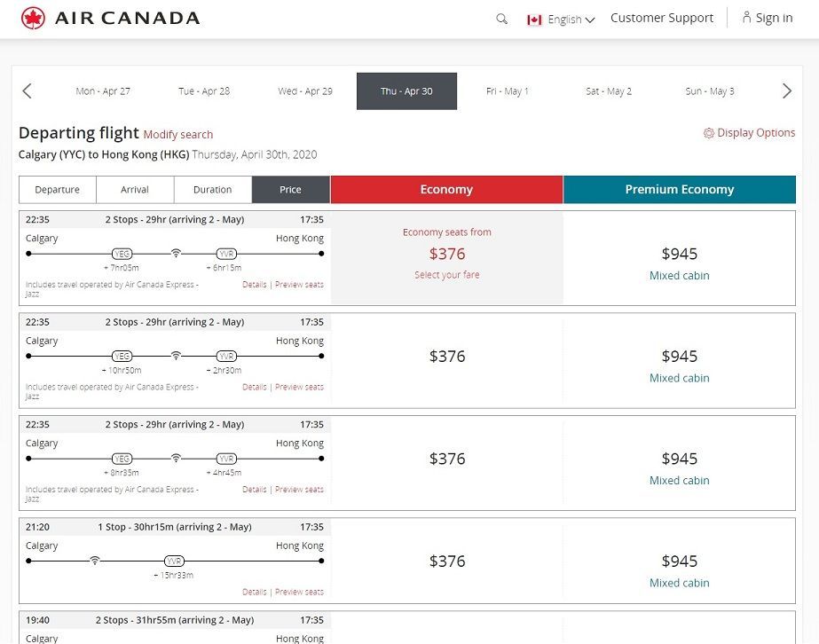Select the Wed - Apr 29 date tab
This screenshot has width=819, height=644.
tap(305, 91)
